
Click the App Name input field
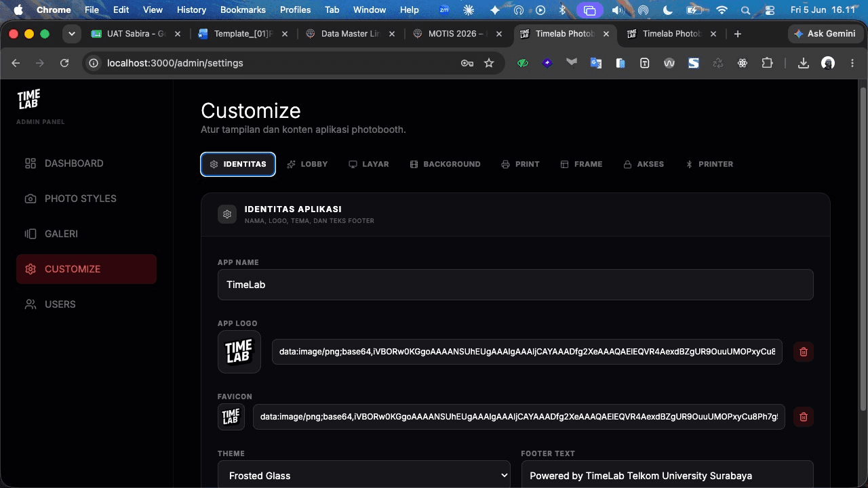(515, 285)
